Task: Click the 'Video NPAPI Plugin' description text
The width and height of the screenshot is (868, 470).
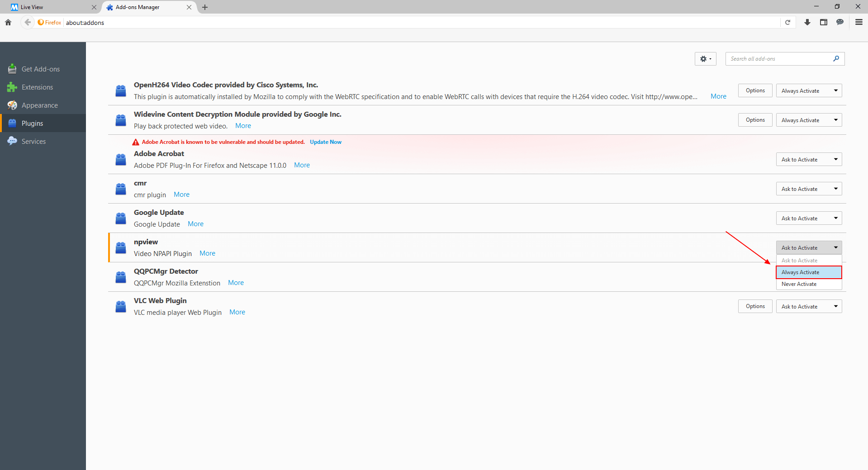Action: (163, 254)
